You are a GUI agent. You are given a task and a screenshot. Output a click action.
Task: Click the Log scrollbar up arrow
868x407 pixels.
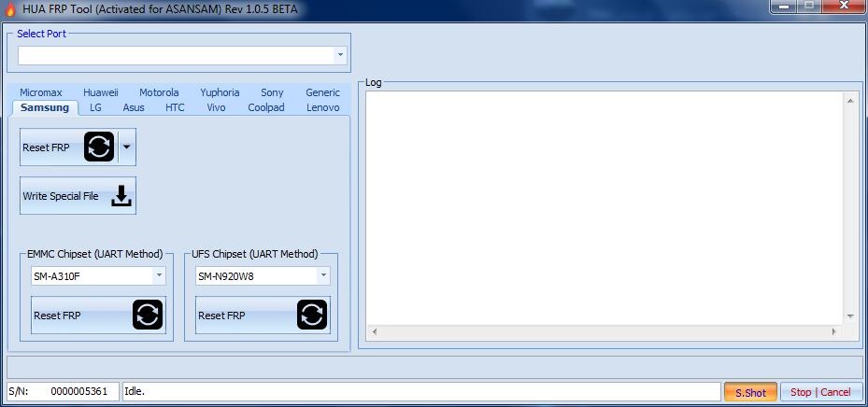849,100
